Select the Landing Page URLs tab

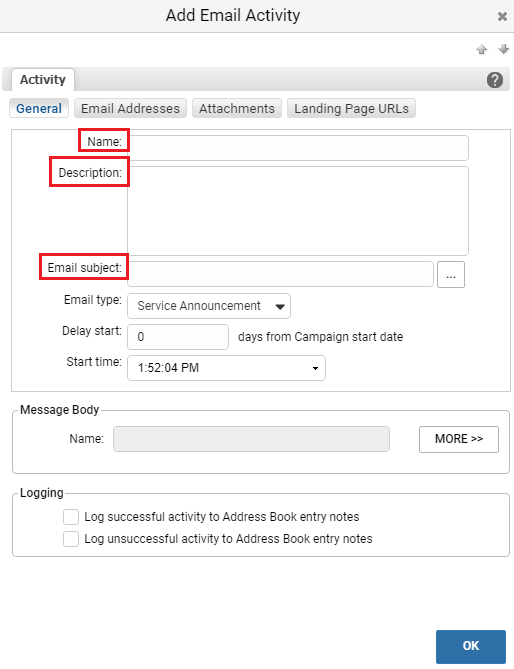point(351,108)
